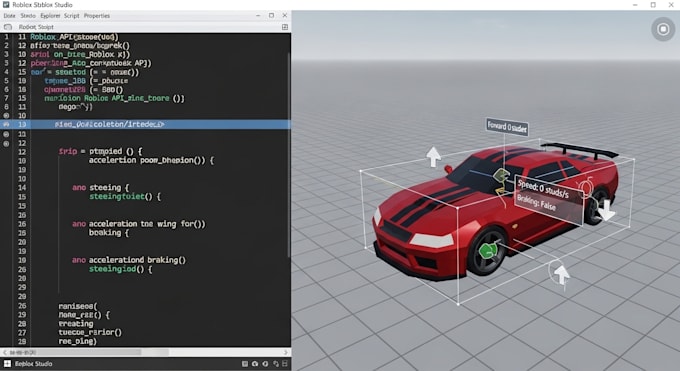Click the list panel icon in the status bar
680x371 pixels.
pos(245,364)
